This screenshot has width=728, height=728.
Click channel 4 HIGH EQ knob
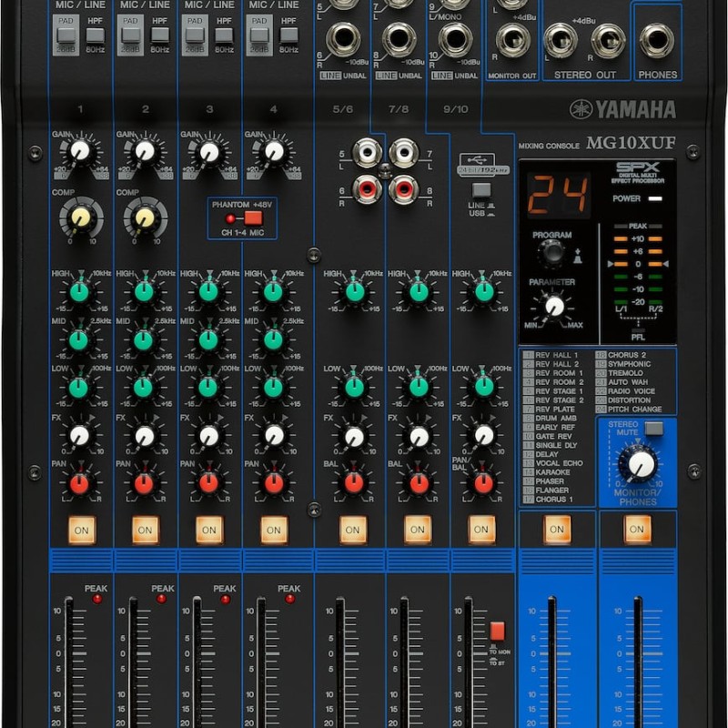(274, 292)
